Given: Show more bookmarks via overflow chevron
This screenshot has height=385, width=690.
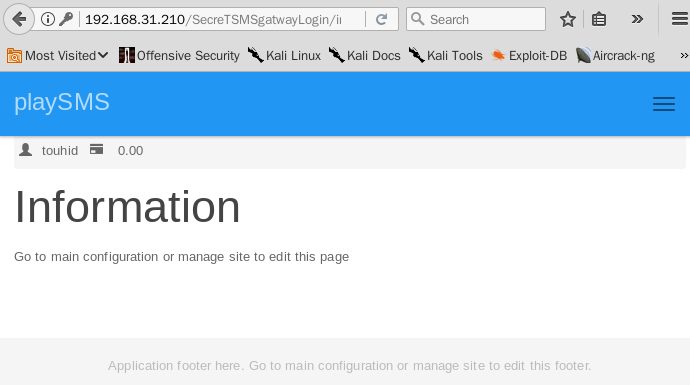Looking at the screenshot, I should (683, 56).
